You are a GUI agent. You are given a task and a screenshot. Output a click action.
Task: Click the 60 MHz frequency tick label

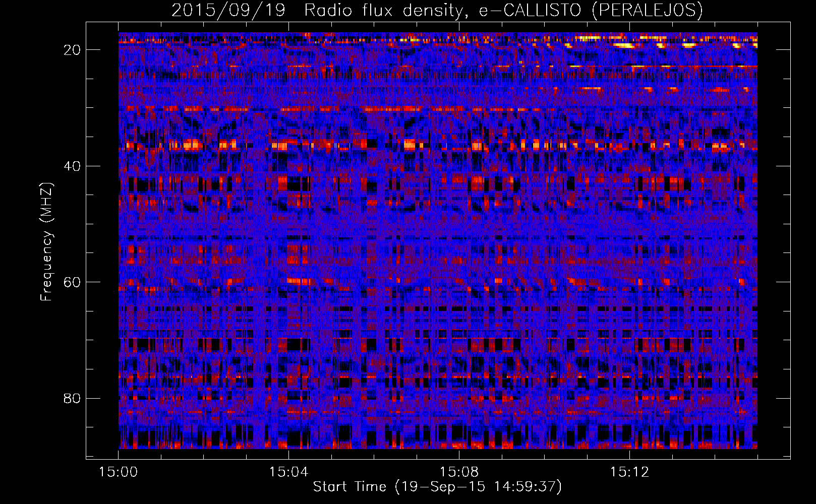pos(73,282)
